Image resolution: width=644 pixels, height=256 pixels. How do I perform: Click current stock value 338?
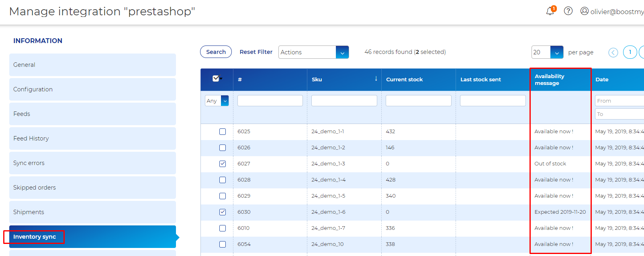tap(390, 244)
